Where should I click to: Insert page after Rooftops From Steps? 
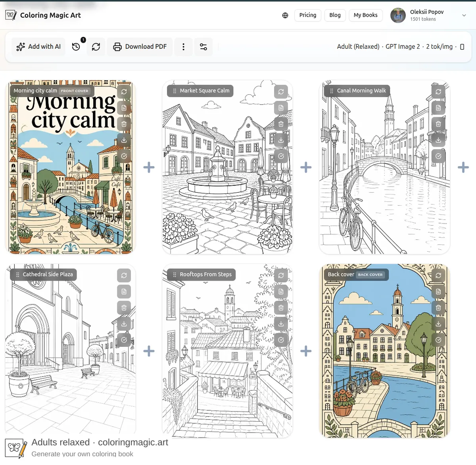[306, 351]
